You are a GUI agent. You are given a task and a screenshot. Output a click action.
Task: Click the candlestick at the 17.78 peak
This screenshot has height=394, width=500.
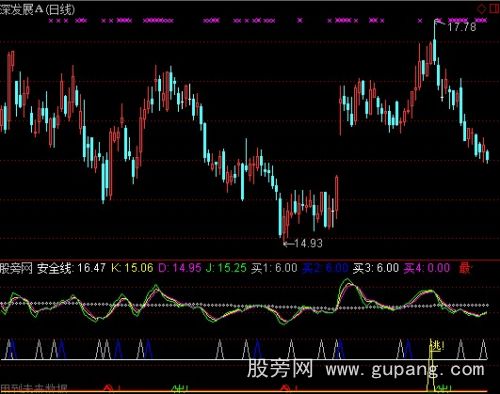(435, 43)
